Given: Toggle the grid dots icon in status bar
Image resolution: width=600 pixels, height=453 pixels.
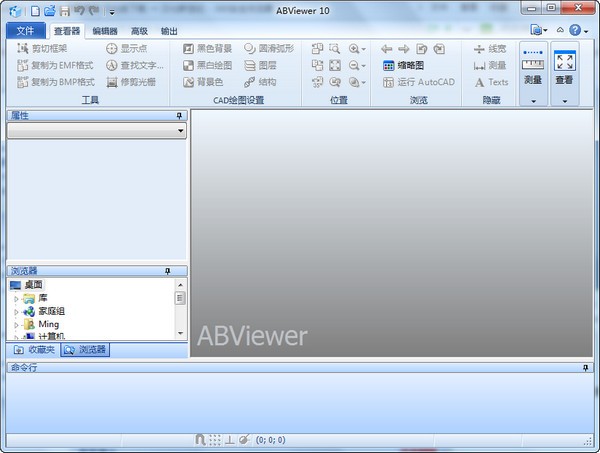Looking at the screenshot, I should (x=214, y=439).
